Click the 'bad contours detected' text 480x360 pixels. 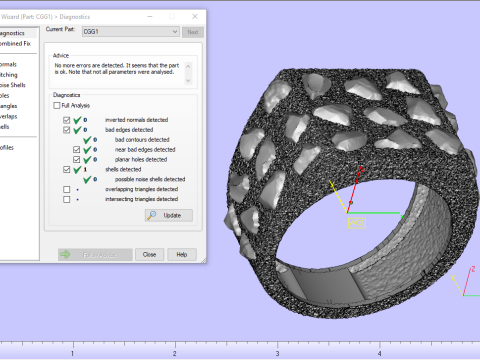point(142,140)
